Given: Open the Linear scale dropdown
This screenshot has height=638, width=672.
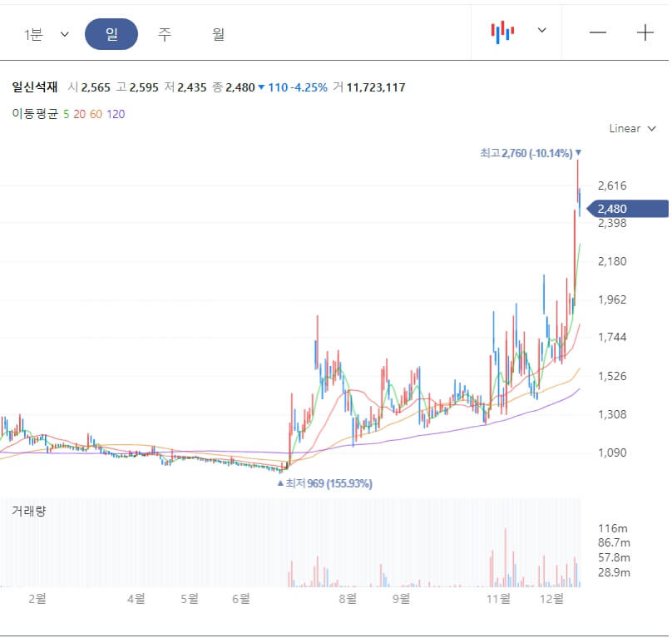Looking at the screenshot, I should [633, 128].
